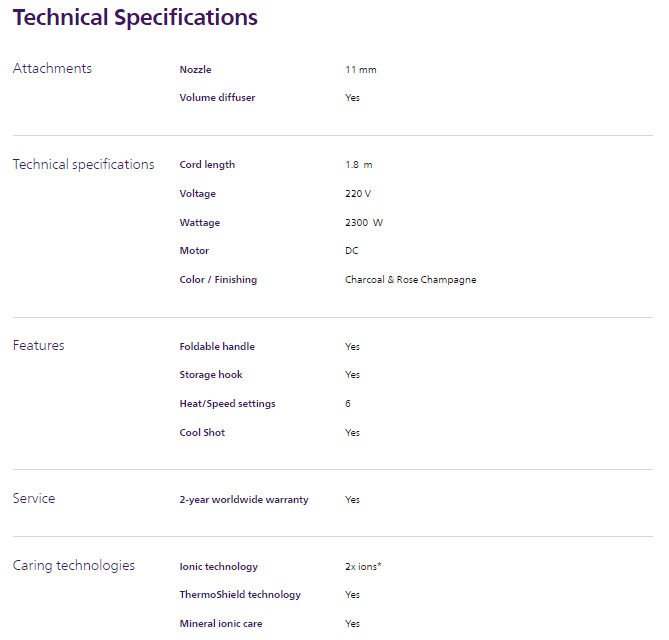Click the Volume diffuser label
Viewport: 669px width, 640px height.
217,98
